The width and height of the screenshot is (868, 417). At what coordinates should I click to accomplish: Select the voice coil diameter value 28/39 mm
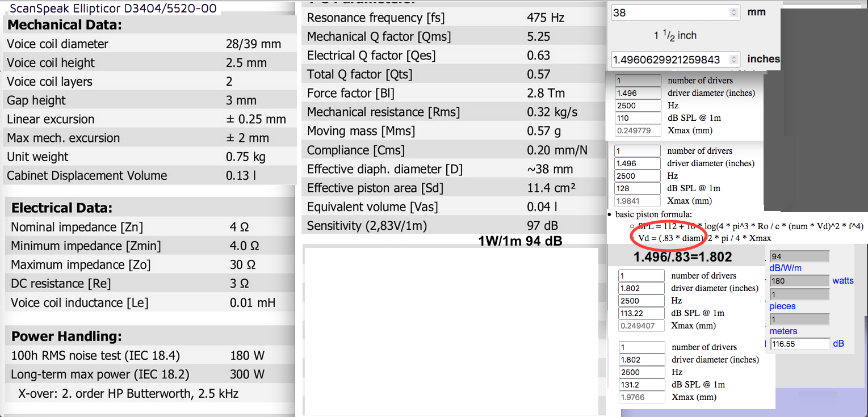pos(253,44)
